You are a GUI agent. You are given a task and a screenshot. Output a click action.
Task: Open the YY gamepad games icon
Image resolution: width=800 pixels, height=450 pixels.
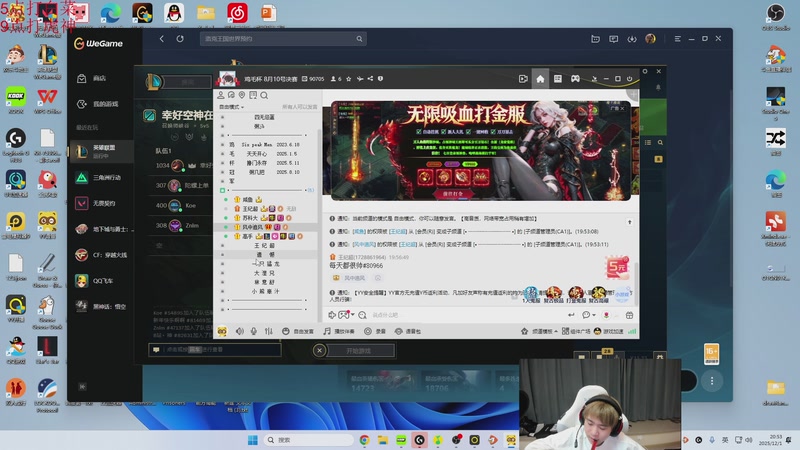[x=575, y=79]
